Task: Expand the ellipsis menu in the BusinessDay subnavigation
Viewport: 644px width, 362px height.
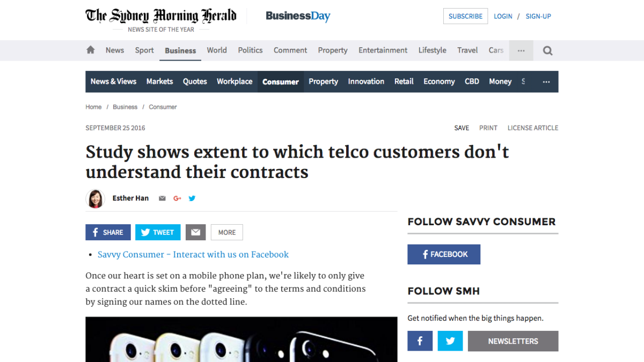Action: (x=546, y=82)
